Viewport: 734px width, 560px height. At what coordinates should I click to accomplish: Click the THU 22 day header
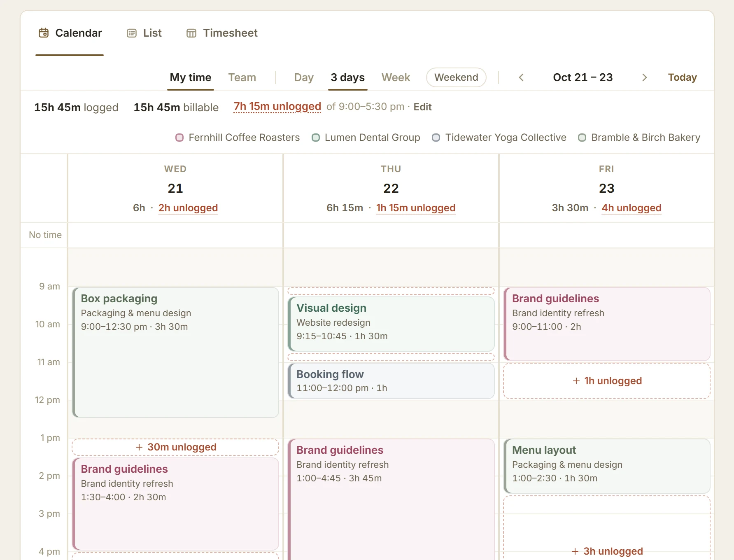tap(391, 189)
